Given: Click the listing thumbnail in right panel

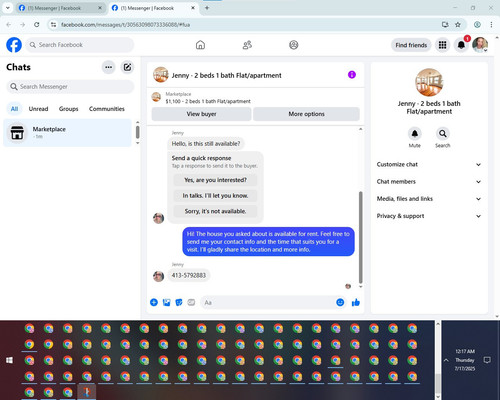Looking at the screenshot, I should pos(429,82).
